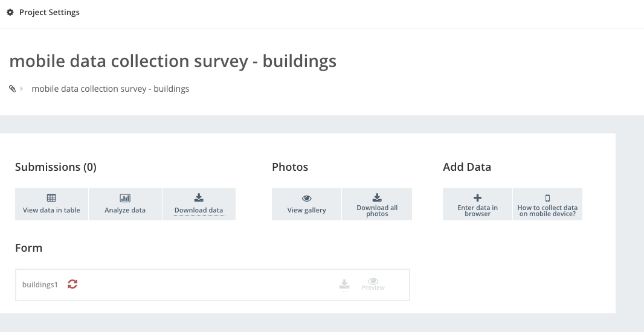
Task: Open How to collect data on mobile device
Action: pos(547,204)
